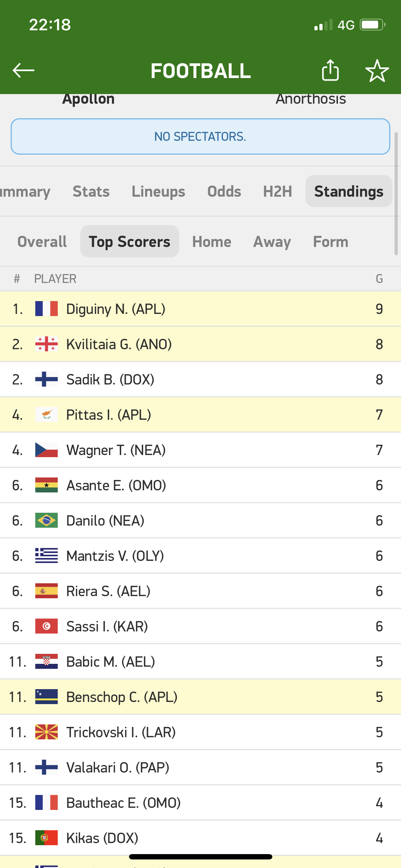Open the Lineups tab
The height and width of the screenshot is (868, 401).
point(158,191)
